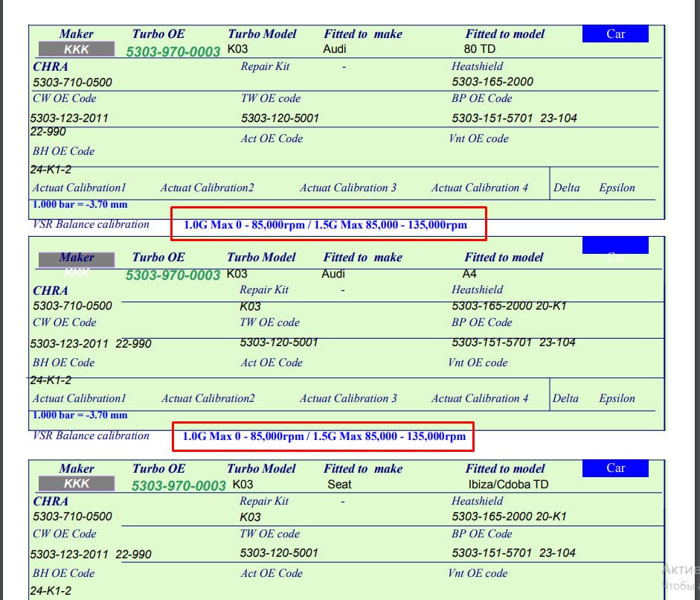Click Turbo OE 5303-970-0003 in the 80 TD record

pyautogui.click(x=173, y=52)
